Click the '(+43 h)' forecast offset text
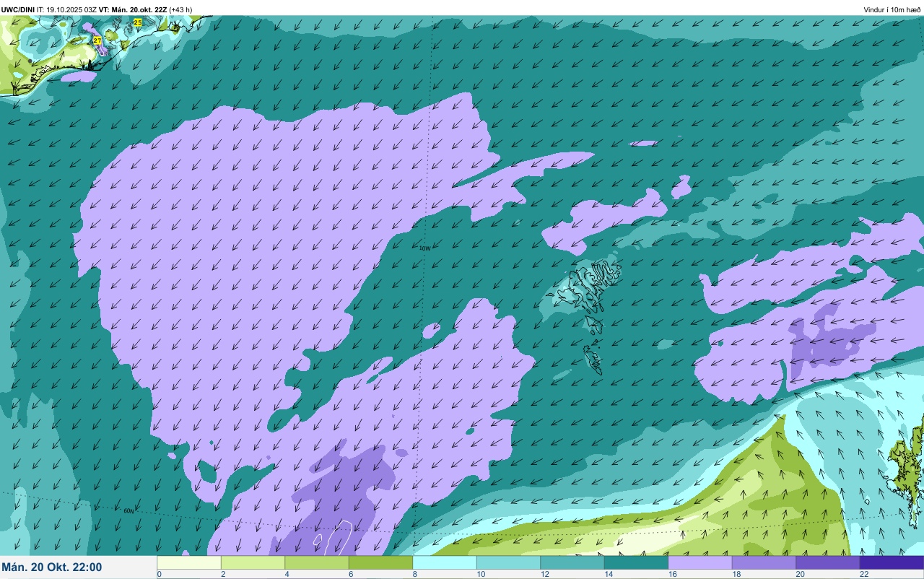This screenshot has width=924, height=579. coord(180,9)
